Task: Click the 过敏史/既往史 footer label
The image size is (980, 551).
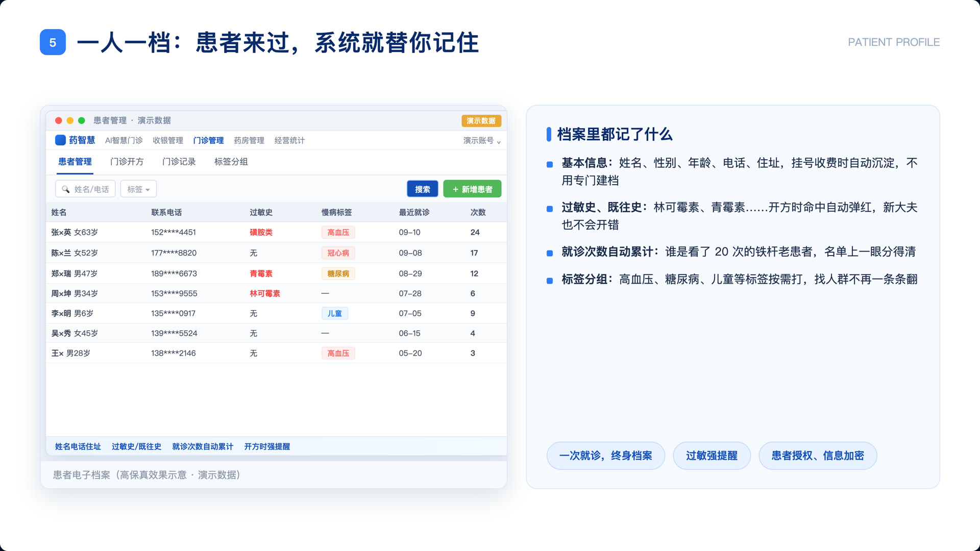Action: coord(136,446)
